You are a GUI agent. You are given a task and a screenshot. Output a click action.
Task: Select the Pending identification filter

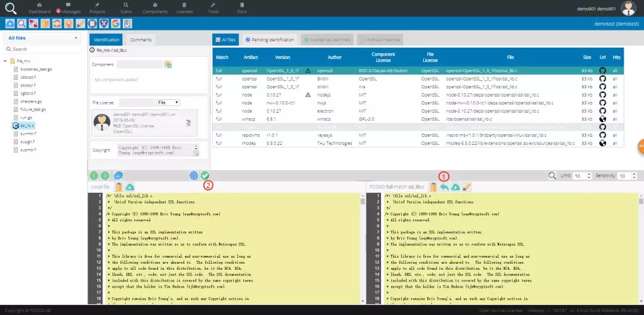[270, 40]
